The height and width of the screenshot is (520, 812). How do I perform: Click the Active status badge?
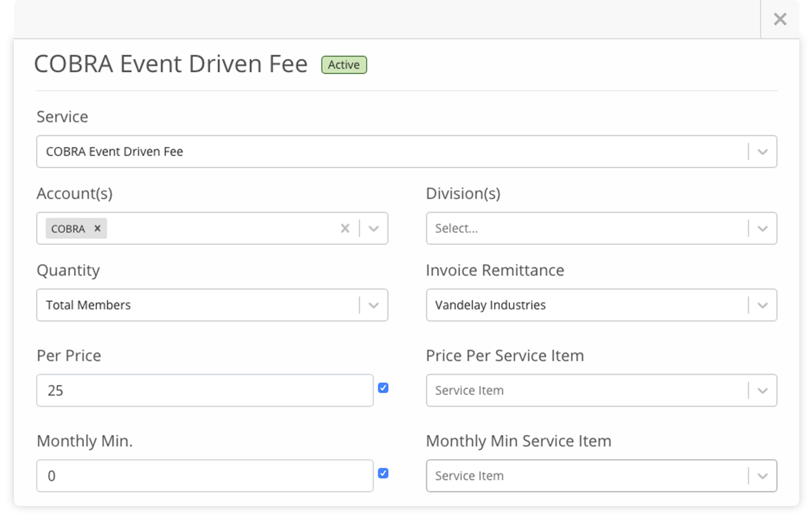point(344,65)
